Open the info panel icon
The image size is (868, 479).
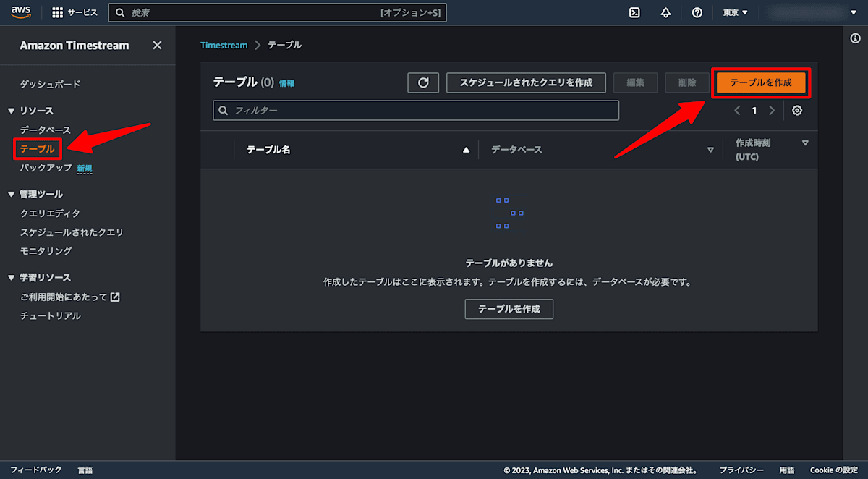coord(855,38)
